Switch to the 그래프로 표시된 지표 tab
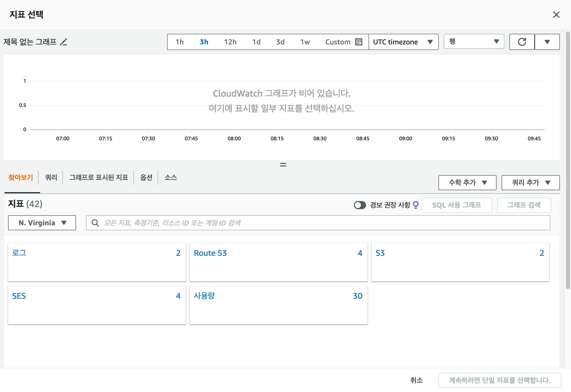 (99, 178)
